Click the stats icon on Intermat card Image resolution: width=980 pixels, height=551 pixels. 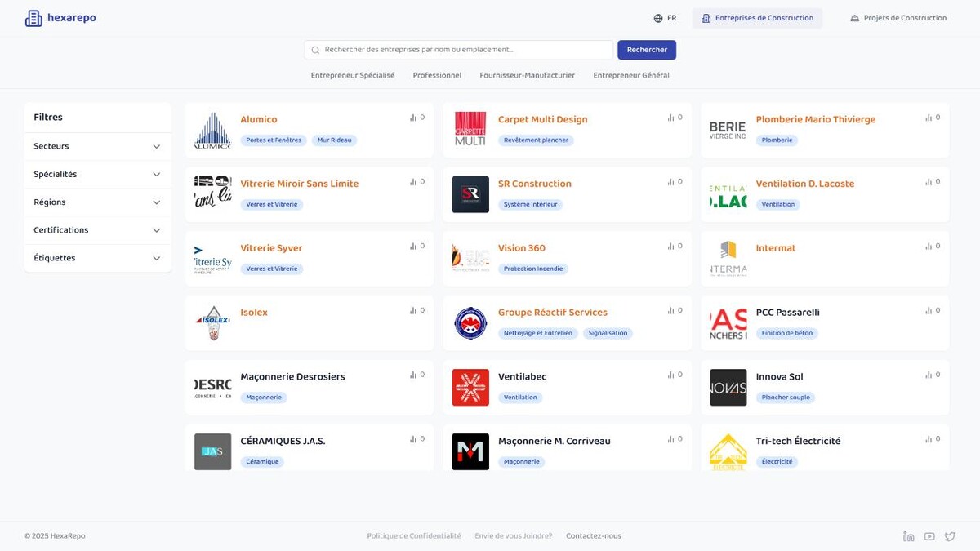(x=929, y=247)
